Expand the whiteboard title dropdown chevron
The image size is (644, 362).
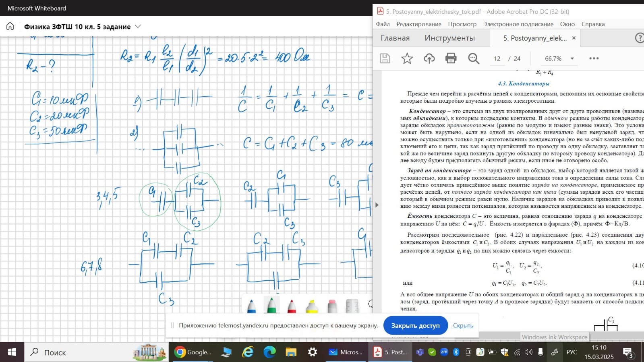(138, 27)
